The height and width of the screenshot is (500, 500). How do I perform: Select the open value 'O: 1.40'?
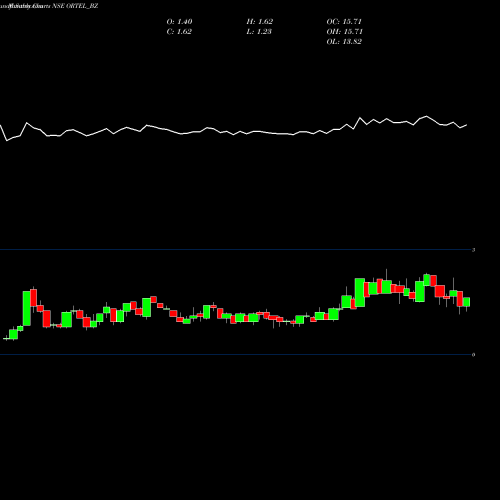179,22
